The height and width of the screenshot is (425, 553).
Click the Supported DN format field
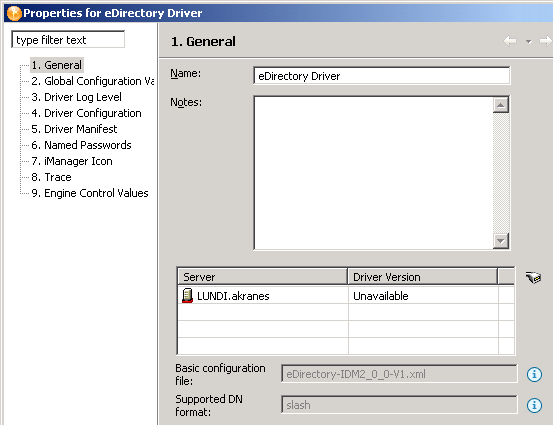pyautogui.click(x=399, y=405)
